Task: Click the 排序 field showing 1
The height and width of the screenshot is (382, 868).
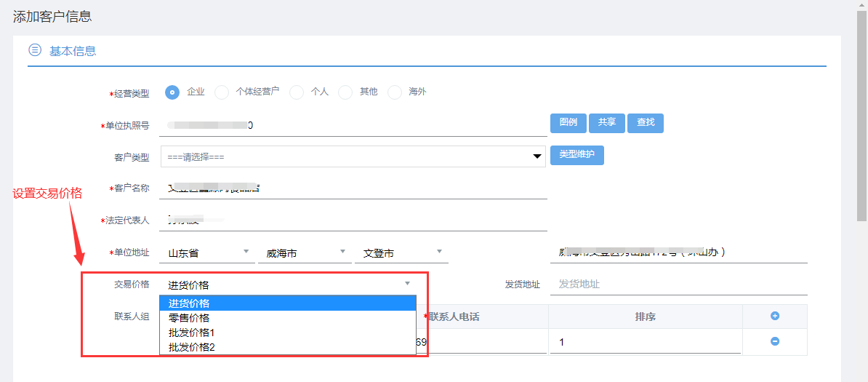Action: coord(646,342)
